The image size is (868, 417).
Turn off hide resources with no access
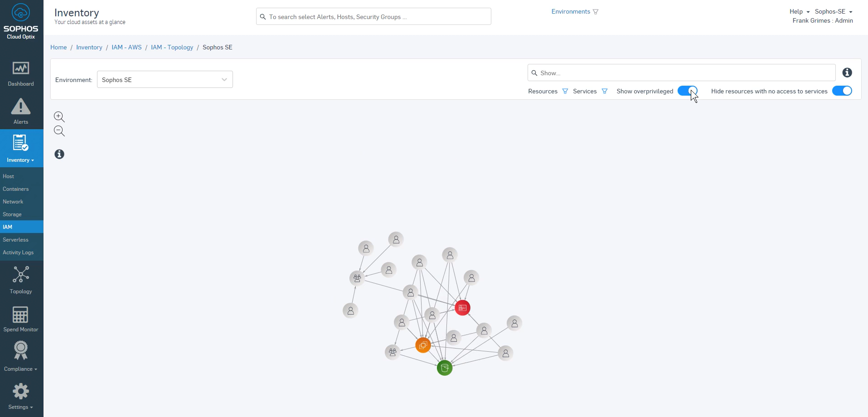click(842, 91)
